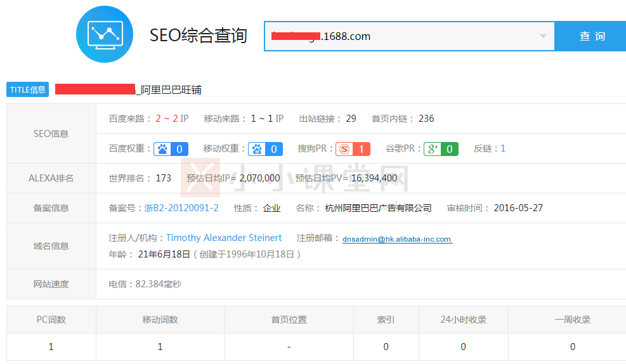Click the 预估日均IP value 2,070,000
Image resolution: width=626 pixels, height=364 pixels.
(x=259, y=178)
